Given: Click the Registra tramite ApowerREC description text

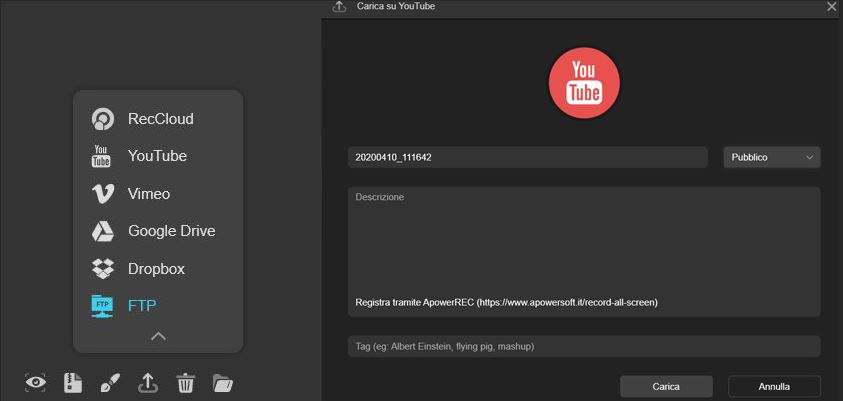Looking at the screenshot, I should (506, 303).
